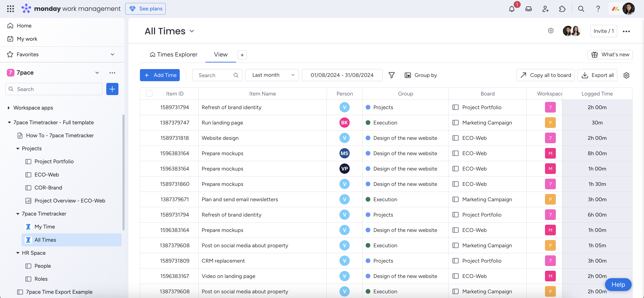Click the orange P workspace badge for Run landing page
This screenshot has height=298, width=644.
pos(550,123)
